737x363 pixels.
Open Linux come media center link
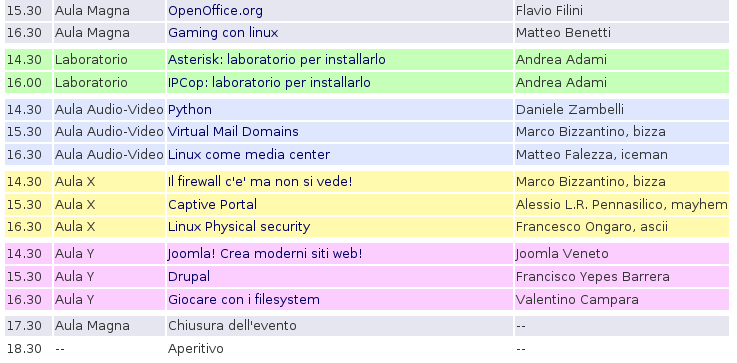point(249,155)
